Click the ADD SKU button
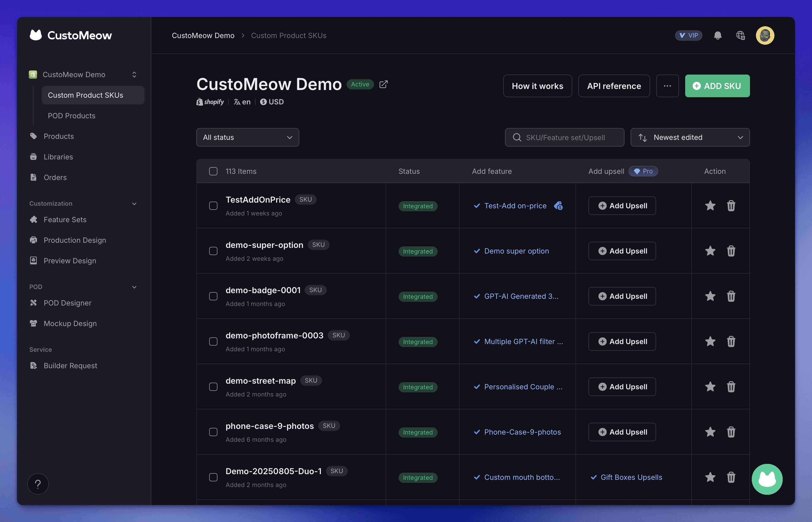812x522 pixels. point(717,86)
